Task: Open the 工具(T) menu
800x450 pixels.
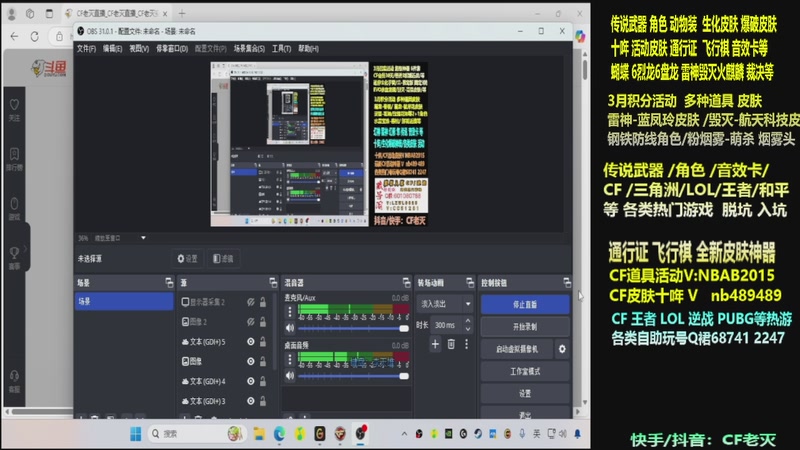Action: coord(281,48)
